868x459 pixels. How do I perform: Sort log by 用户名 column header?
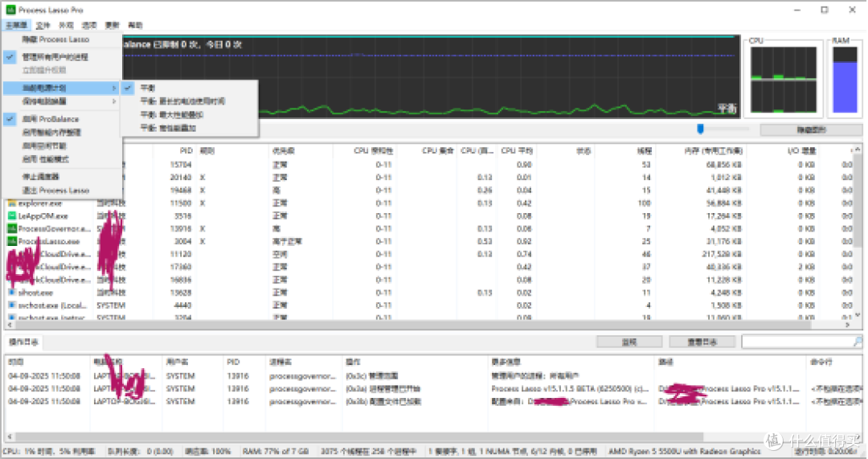point(177,362)
